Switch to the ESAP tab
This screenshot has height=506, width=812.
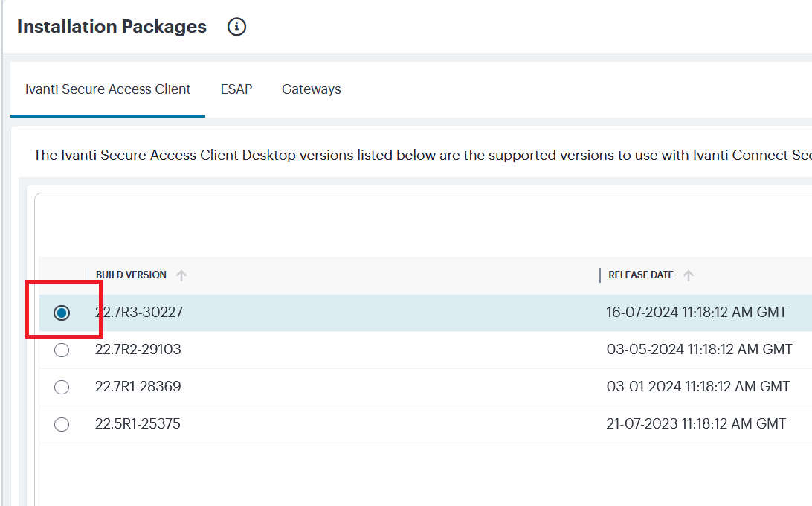click(x=236, y=89)
